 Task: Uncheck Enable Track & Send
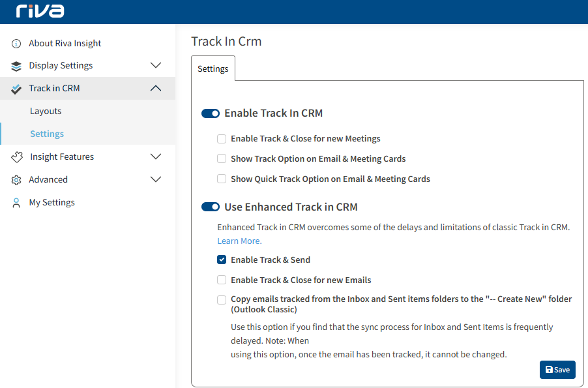tap(222, 260)
